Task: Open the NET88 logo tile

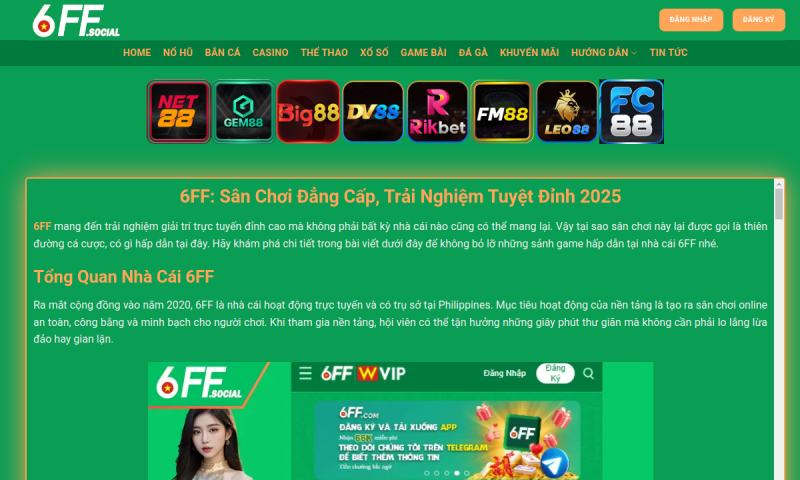Action: tap(179, 112)
